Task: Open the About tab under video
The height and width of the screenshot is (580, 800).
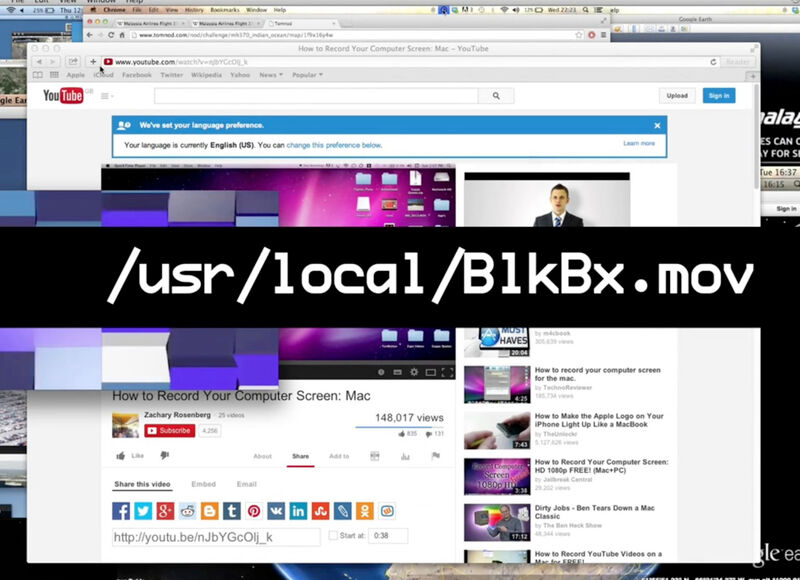Action: point(262,456)
